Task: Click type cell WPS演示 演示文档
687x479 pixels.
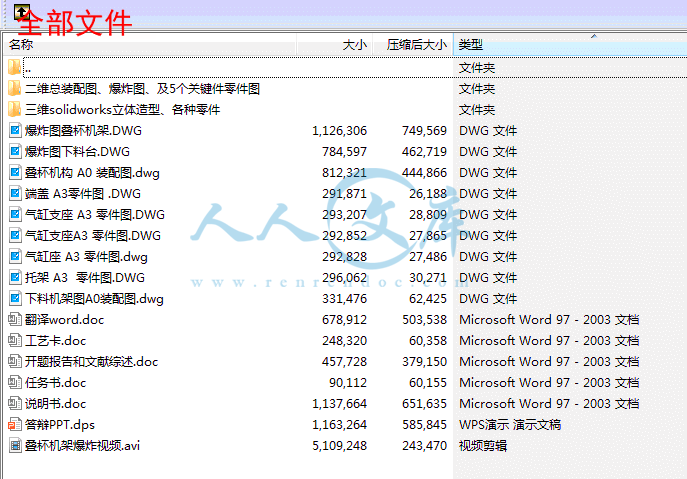Action: [x=510, y=425]
